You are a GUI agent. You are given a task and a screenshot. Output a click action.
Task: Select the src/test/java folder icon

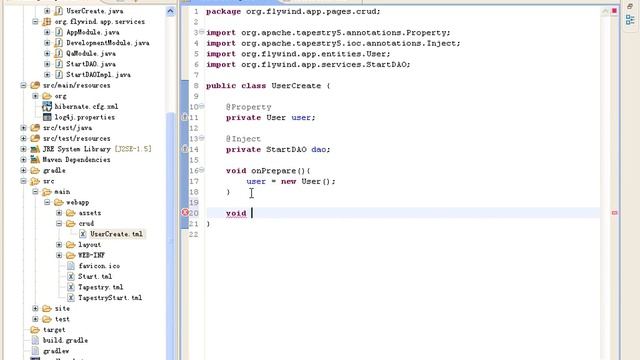(x=35, y=128)
